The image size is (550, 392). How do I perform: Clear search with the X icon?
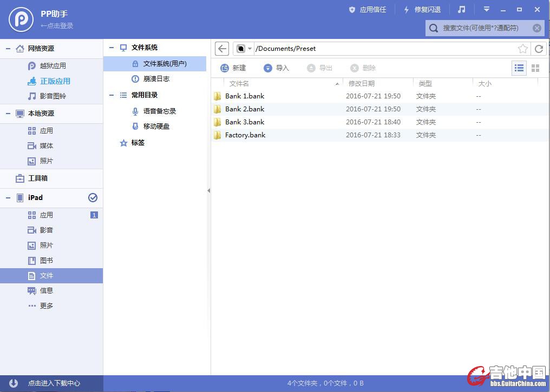(x=536, y=28)
